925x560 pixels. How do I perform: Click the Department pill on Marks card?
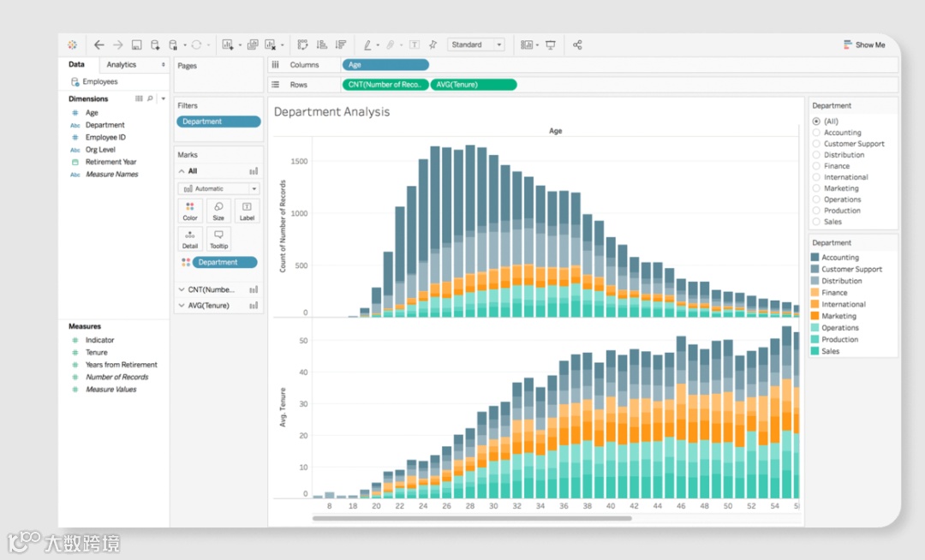coord(224,262)
